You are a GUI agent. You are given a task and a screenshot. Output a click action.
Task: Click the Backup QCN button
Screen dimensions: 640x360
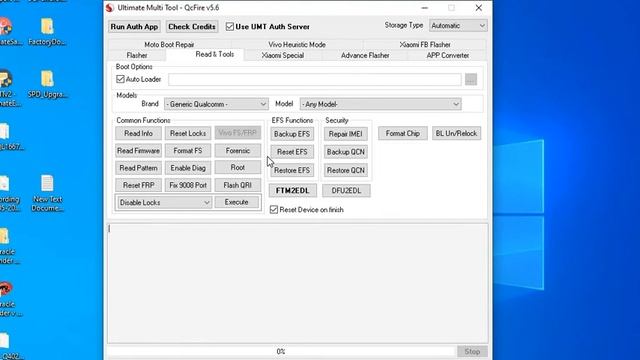(x=346, y=152)
